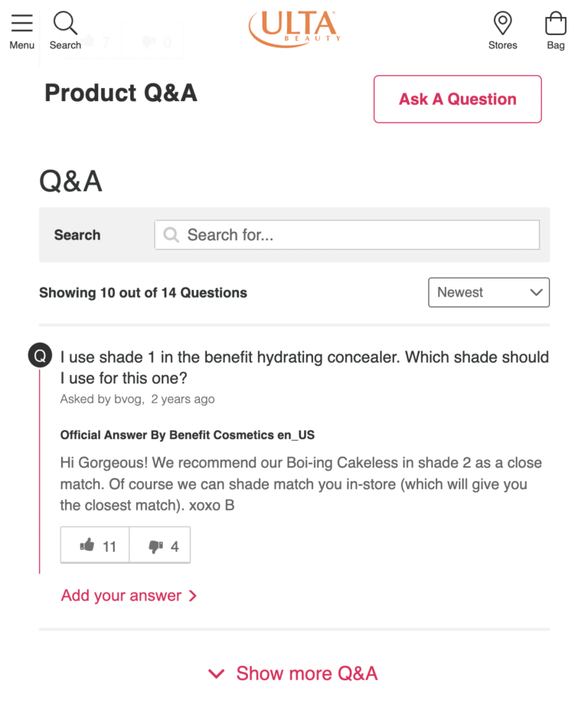This screenshot has height=704, width=588.
Task: Open the Newest sort dropdown
Action: pyautogui.click(x=488, y=292)
